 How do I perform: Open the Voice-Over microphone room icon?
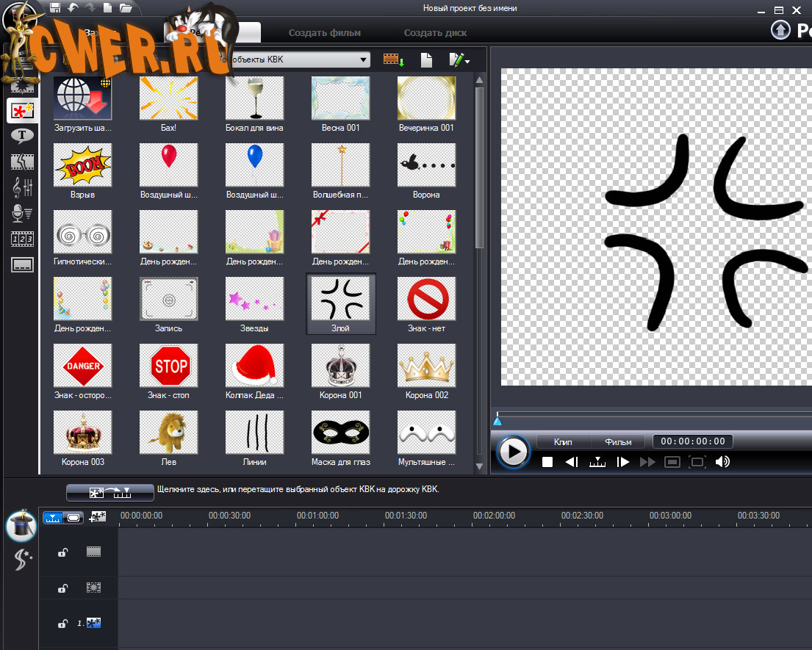(x=22, y=214)
